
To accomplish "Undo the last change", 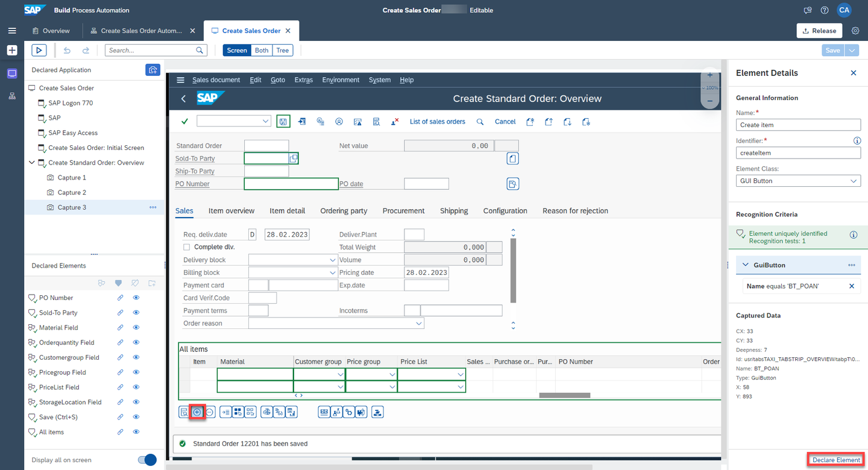I will 67,51.
